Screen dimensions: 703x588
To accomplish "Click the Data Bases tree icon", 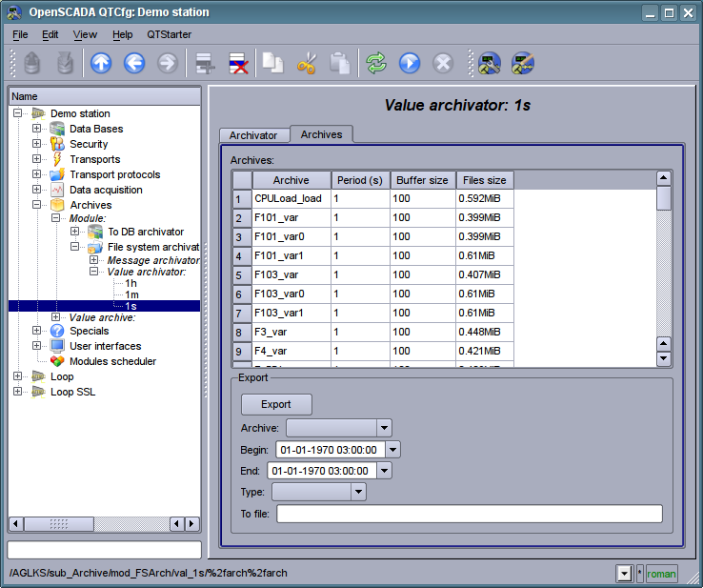I will pos(57,129).
